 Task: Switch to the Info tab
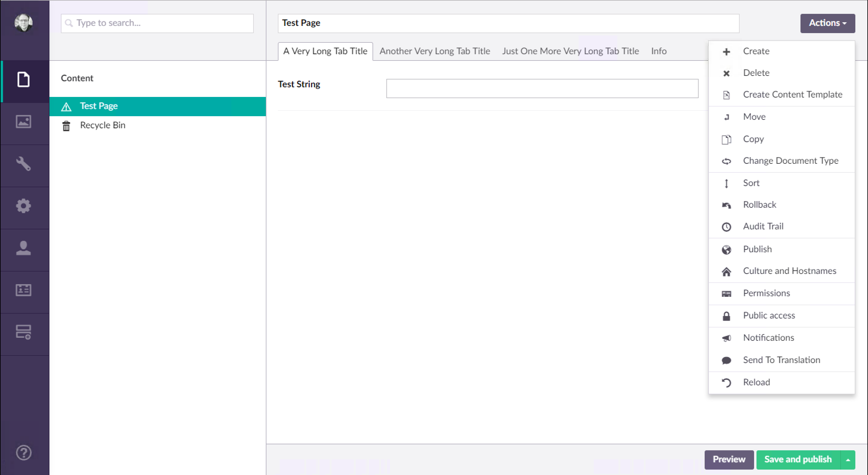(659, 51)
